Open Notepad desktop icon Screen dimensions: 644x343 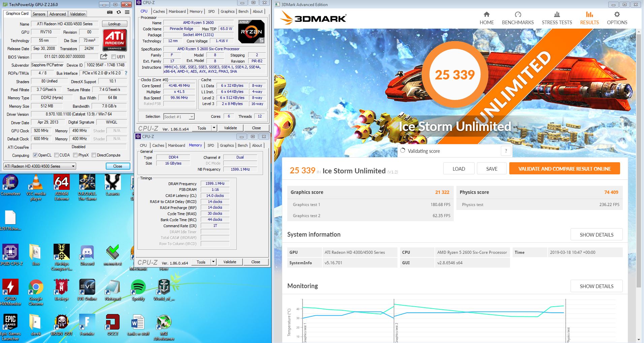tap(112, 290)
